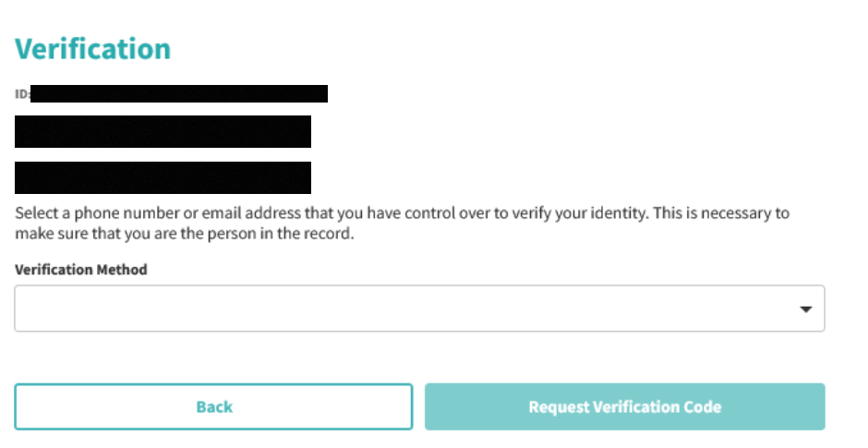Screen dimensions: 868x448
Task: Click "make sure that you are" text line
Action: pos(185,234)
